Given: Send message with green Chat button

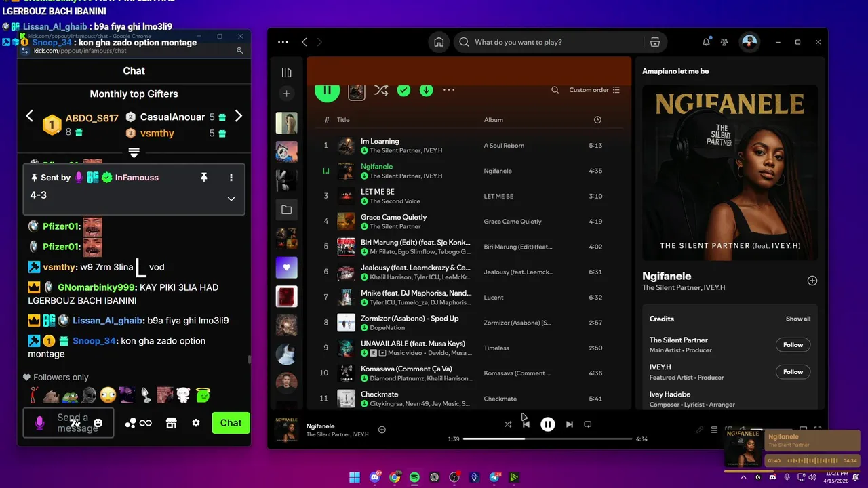Looking at the screenshot, I should coord(231,423).
